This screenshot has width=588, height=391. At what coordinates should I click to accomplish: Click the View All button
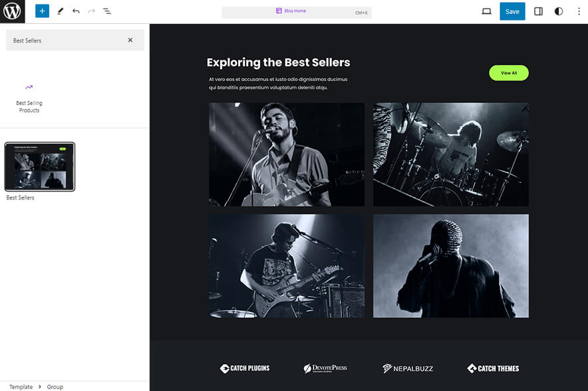pos(508,72)
